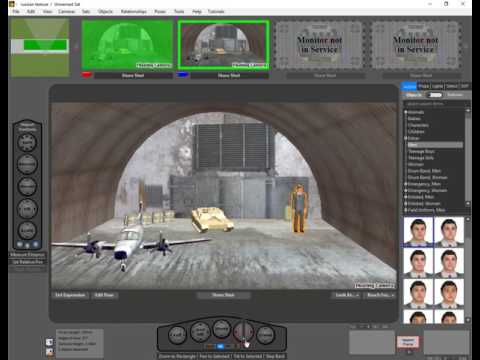
Task: Click the actor thumbnails scroll-down arrow
Action: [468, 320]
